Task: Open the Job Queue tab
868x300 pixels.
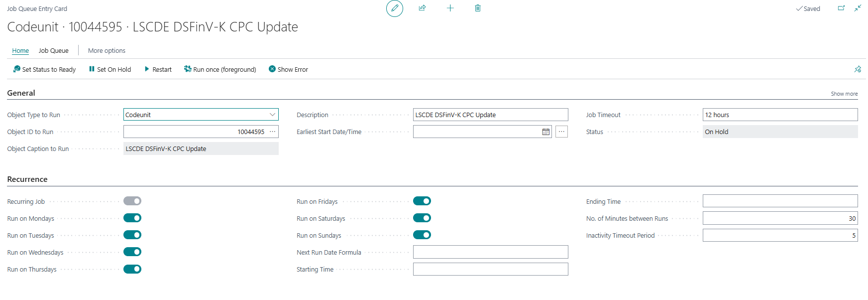Action: pos(54,51)
